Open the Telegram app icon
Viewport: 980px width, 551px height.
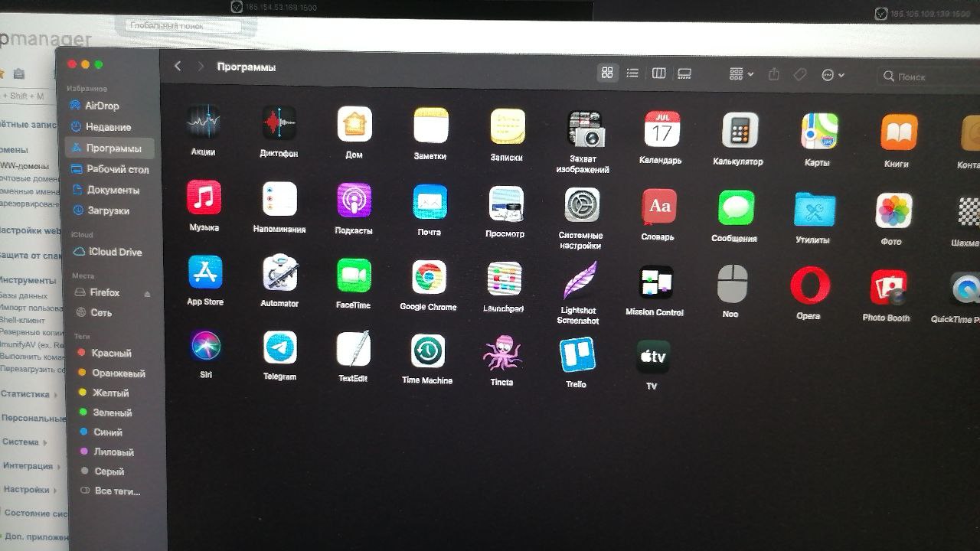coord(280,347)
